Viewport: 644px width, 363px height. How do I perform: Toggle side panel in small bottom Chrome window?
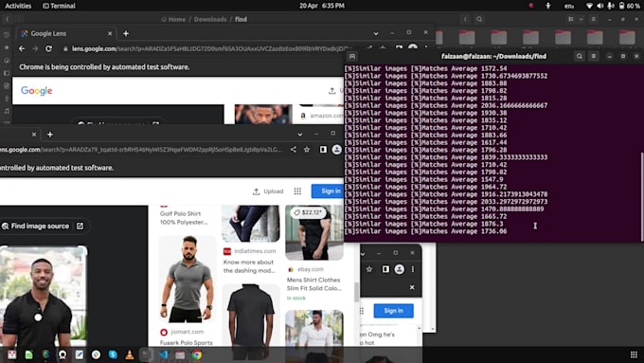click(x=385, y=269)
